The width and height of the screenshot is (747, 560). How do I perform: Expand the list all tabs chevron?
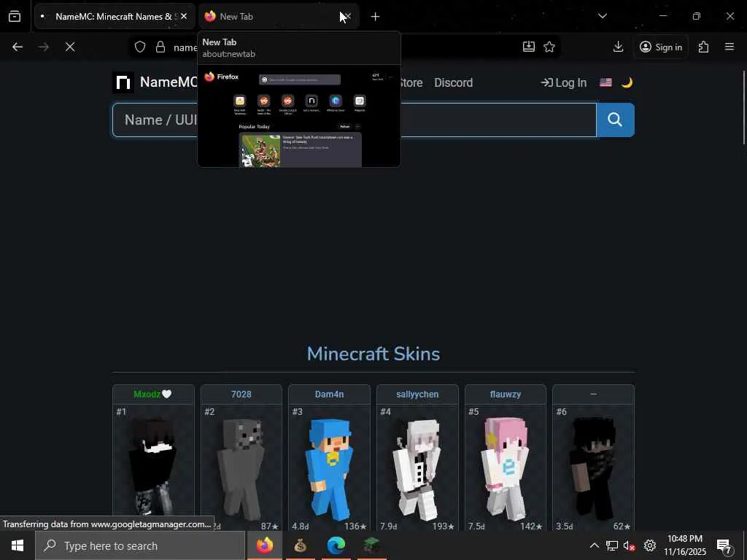(x=603, y=16)
